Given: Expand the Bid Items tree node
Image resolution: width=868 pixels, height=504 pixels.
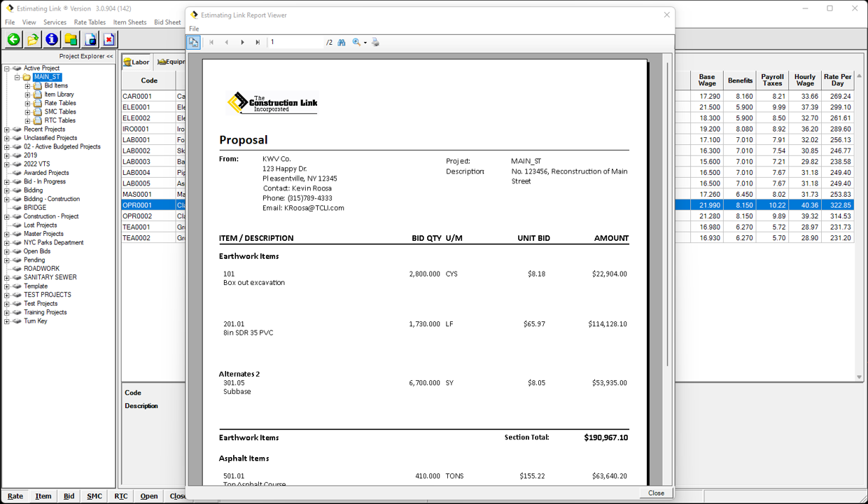Looking at the screenshot, I should click(x=27, y=85).
